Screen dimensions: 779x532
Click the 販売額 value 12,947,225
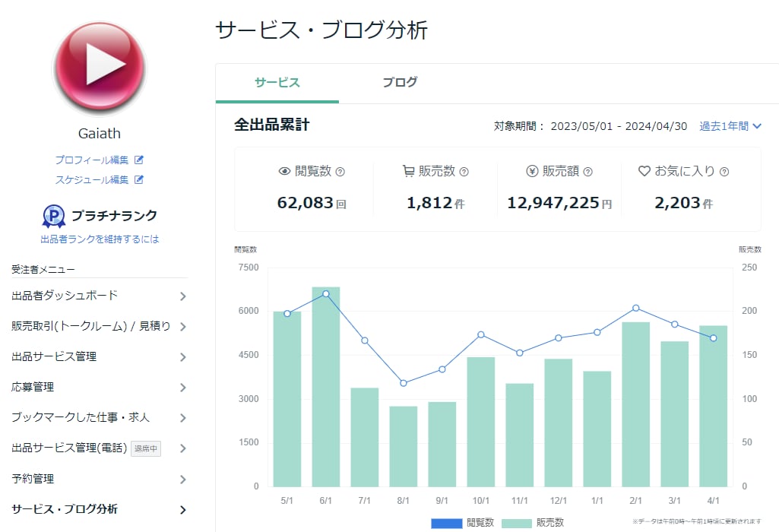pyautogui.click(x=553, y=203)
